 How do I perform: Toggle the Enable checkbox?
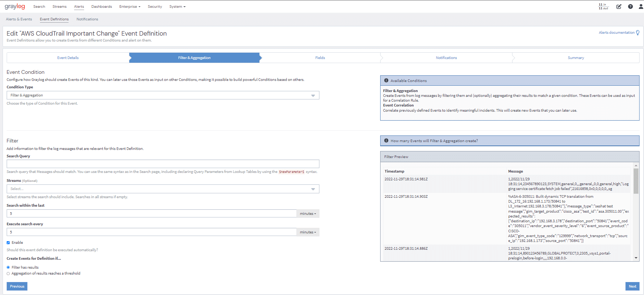[x=8, y=243]
